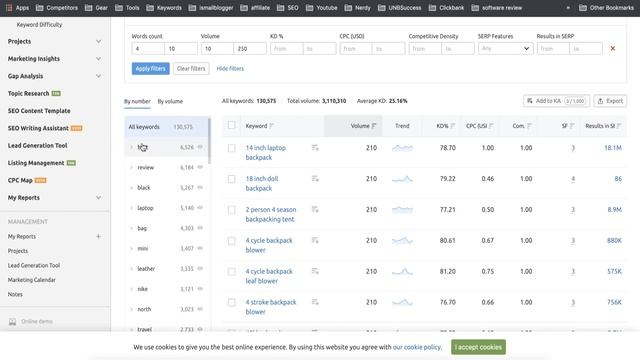Image resolution: width=640 pixels, height=360 pixels.
Task: Switch to the By volume tab
Action: click(170, 101)
